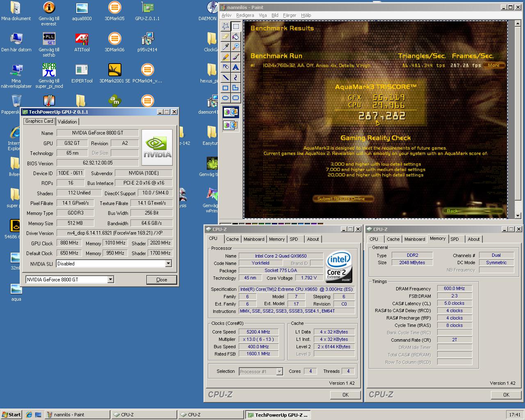Enable transparent selection mode in Paint
Image resolution: width=525 pixels, height=420 pixels.
231,125
